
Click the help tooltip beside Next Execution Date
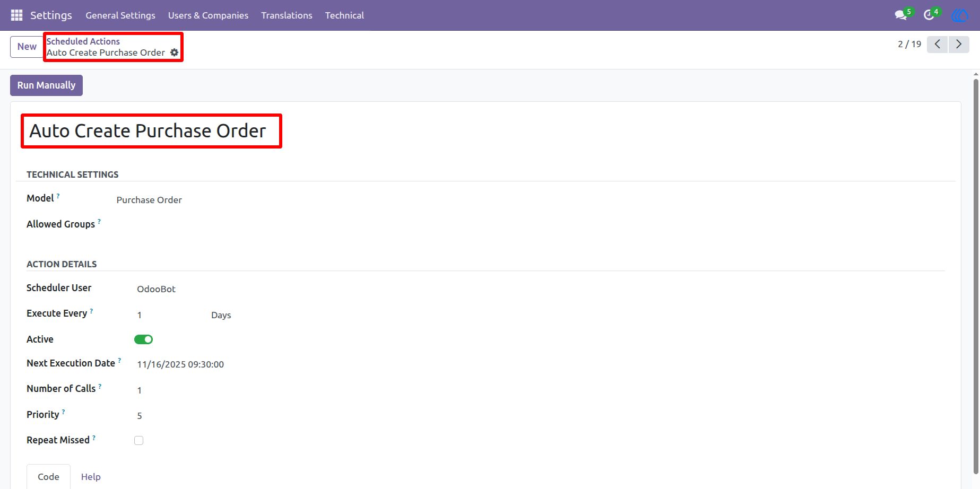(x=119, y=361)
